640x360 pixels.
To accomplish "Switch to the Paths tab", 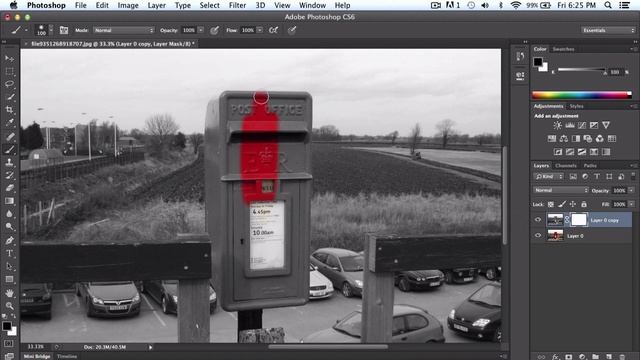I will tap(590, 165).
